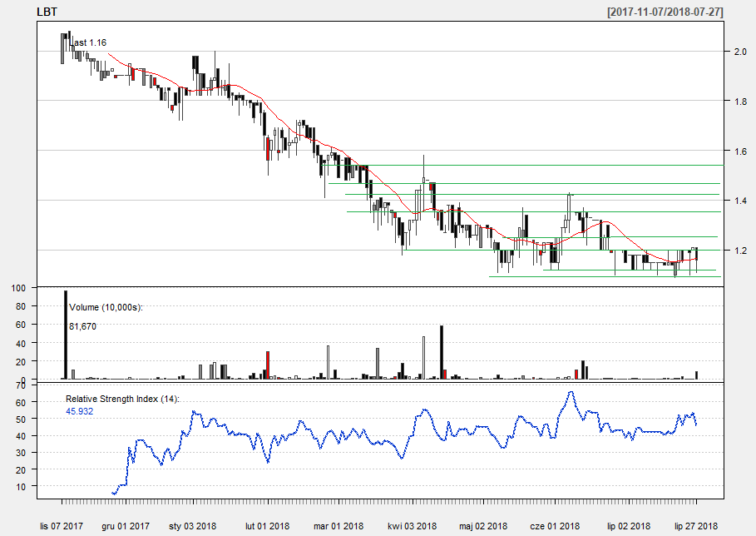Click the maj 02 2018 date label
The image size is (756, 536).
(483, 526)
